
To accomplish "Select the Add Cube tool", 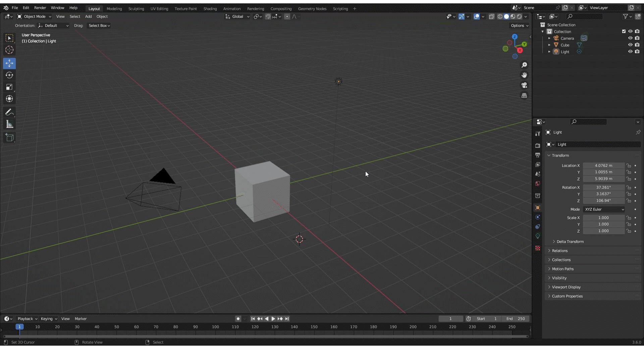I will pyautogui.click(x=9, y=138).
